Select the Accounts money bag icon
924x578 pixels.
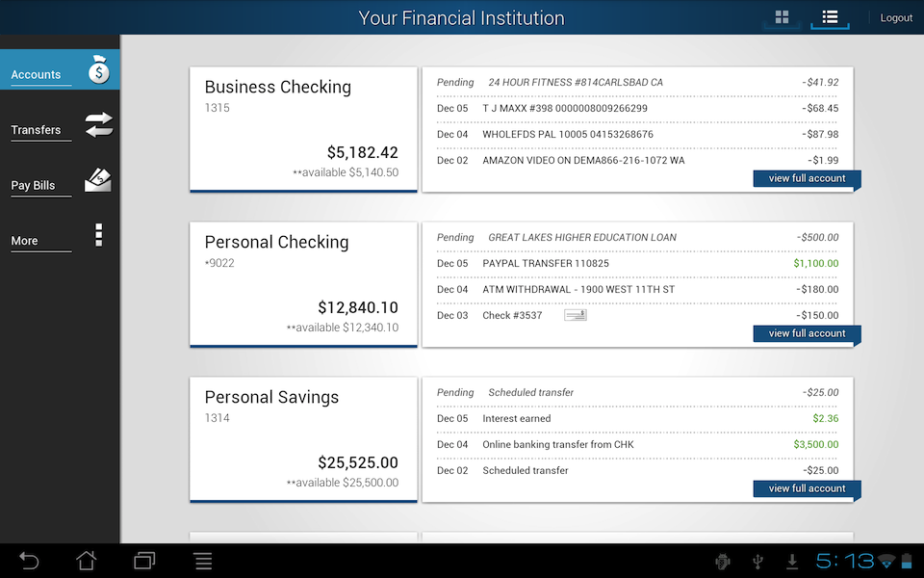(x=98, y=69)
